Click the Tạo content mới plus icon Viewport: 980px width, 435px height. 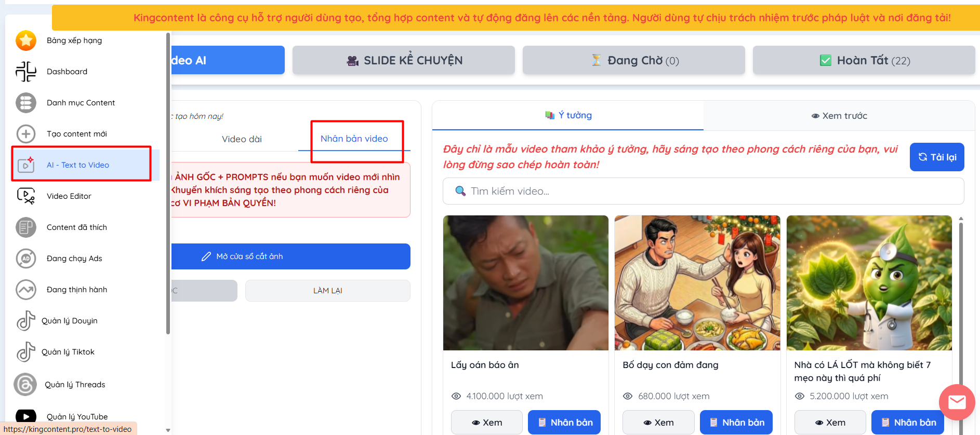pos(25,134)
